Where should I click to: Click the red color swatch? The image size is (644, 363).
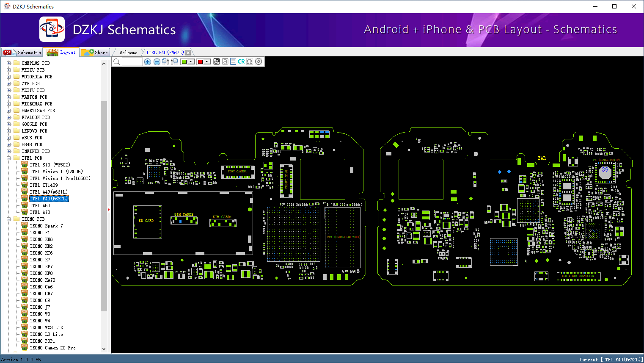(x=200, y=62)
